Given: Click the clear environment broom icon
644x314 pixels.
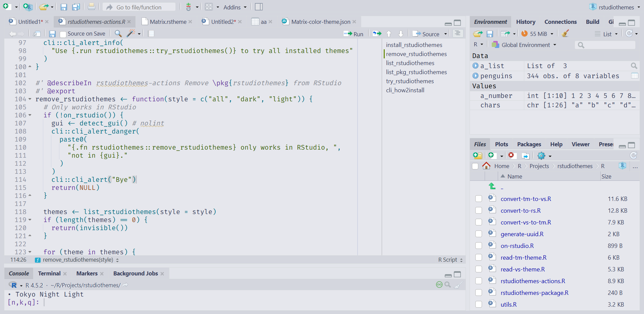Looking at the screenshot, I should click(x=565, y=34).
